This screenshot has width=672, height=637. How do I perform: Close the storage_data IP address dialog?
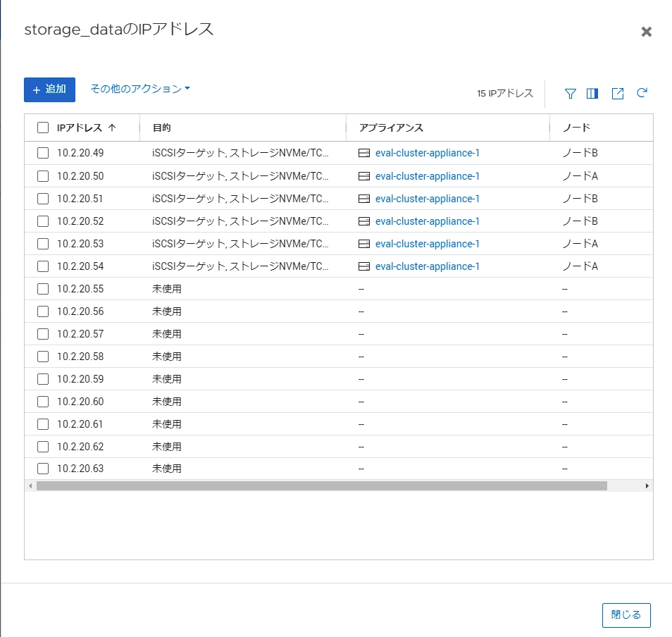(x=646, y=31)
